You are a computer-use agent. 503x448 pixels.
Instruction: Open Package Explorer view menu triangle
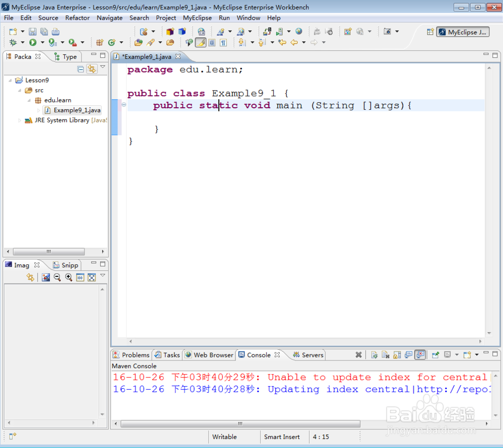click(x=103, y=67)
